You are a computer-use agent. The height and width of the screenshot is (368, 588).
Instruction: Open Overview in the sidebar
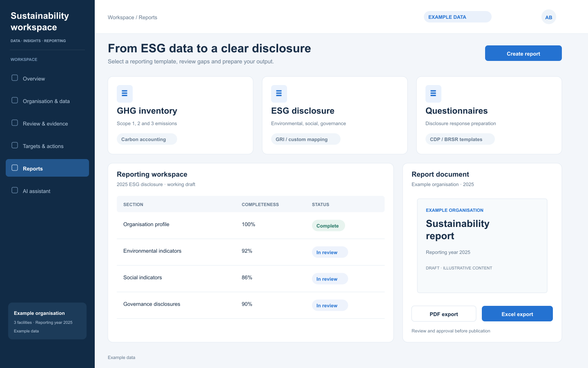(47, 78)
